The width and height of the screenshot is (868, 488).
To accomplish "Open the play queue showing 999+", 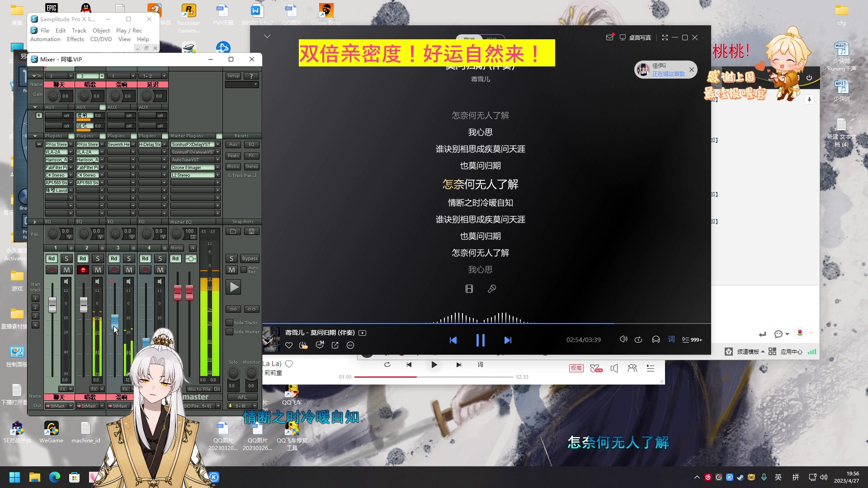I will pos(692,340).
